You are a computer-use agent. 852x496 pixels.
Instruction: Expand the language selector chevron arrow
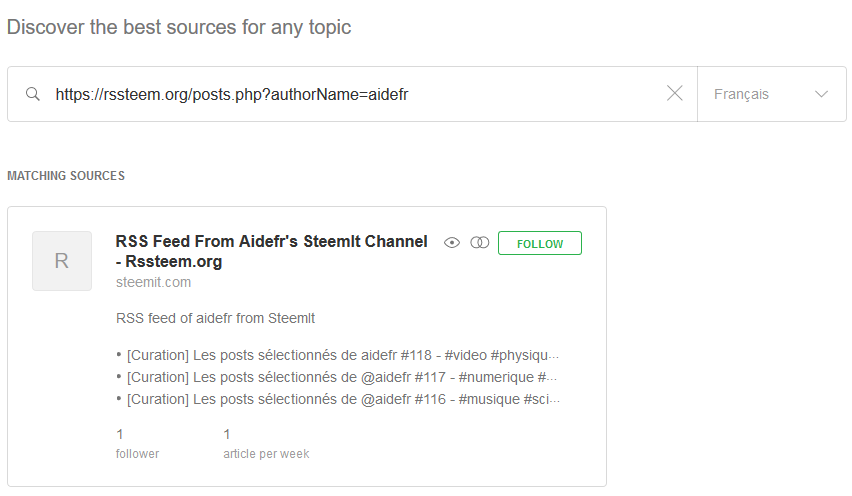point(821,94)
